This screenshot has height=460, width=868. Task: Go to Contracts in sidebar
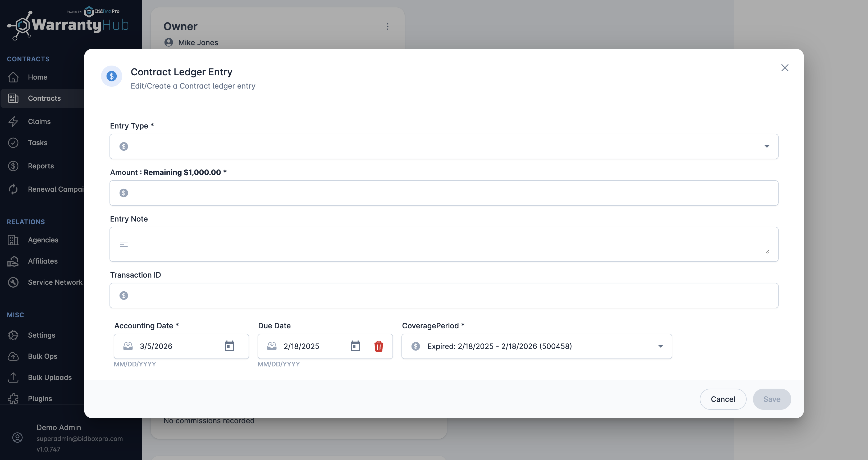tap(44, 98)
